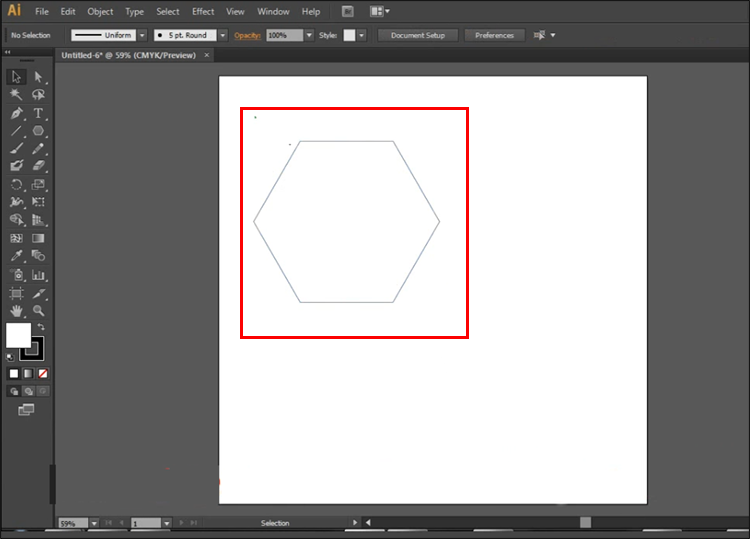Click the white Fill color swatch
750x539 pixels.
click(x=17, y=335)
